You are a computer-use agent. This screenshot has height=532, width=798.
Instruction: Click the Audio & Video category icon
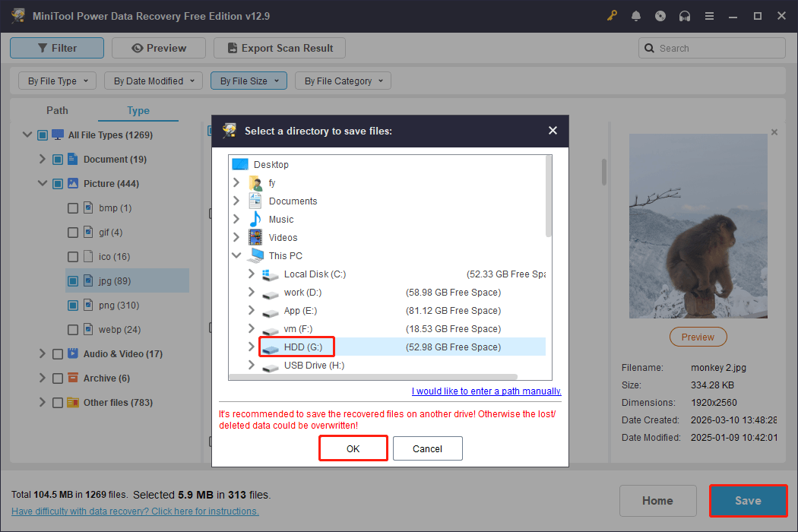coord(73,353)
